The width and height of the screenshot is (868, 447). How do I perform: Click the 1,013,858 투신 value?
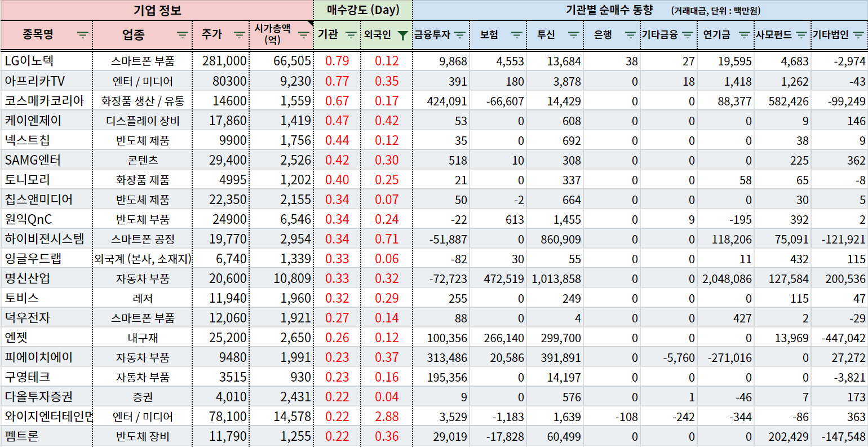[x=555, y=278]
